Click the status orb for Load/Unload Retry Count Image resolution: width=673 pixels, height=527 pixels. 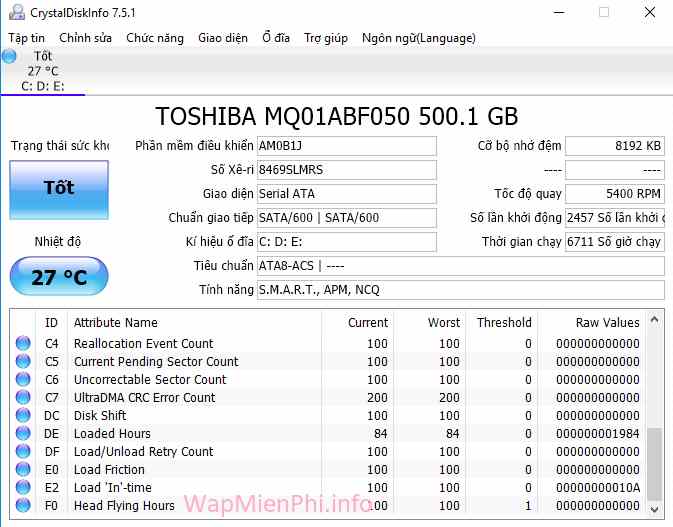[23, 451]
